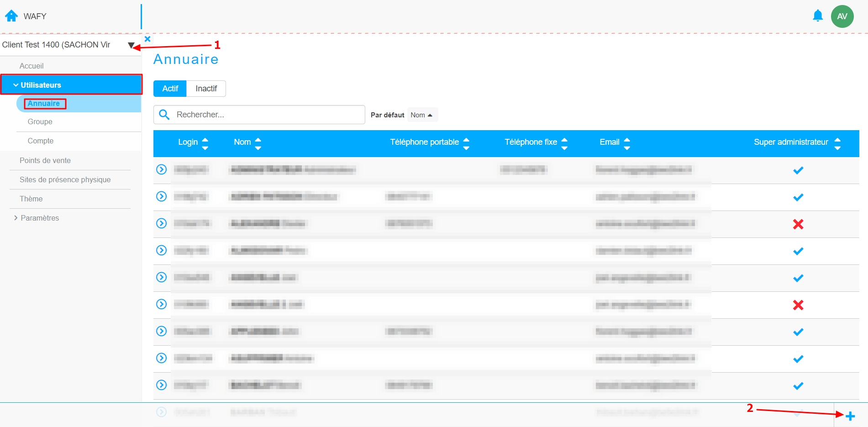
Task: Click the WAFY brand text
Action: [x=35, y=16]
